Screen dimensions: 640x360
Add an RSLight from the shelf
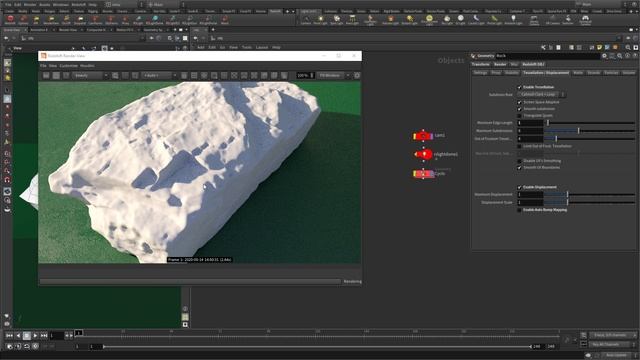tap(138, 20)
